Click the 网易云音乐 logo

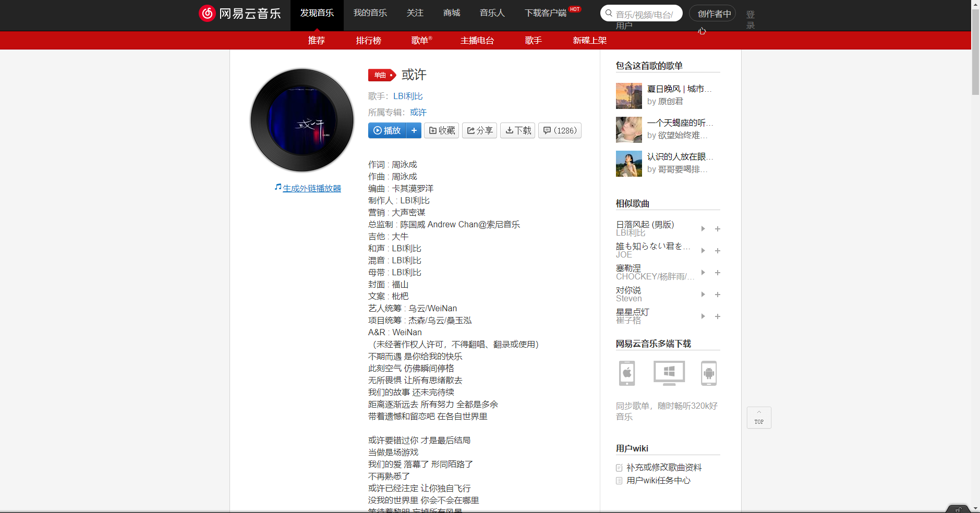pyautogui.click(x=239, y=13)
